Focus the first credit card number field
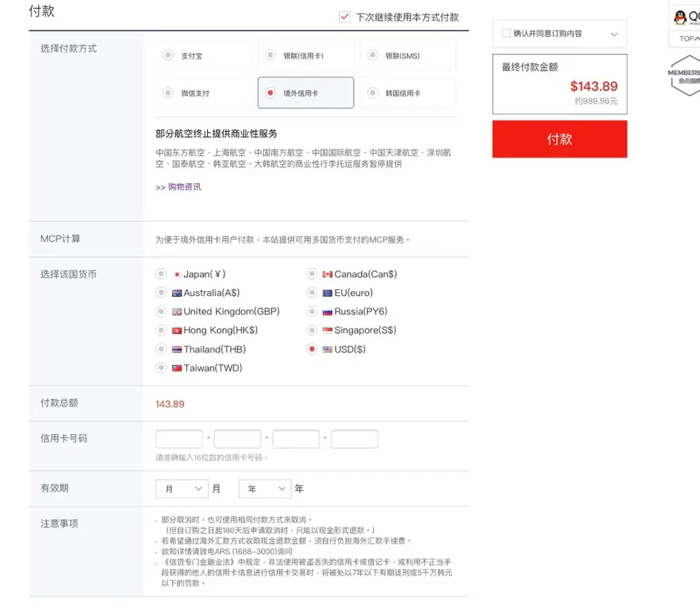Image resolution: width=700 pixels, height=607 pixels. (179, 438)
